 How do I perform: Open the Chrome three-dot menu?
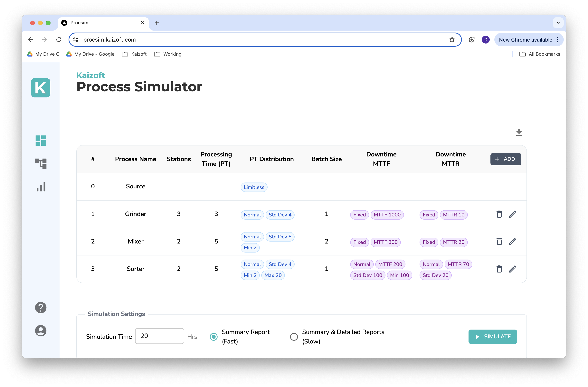557,40
